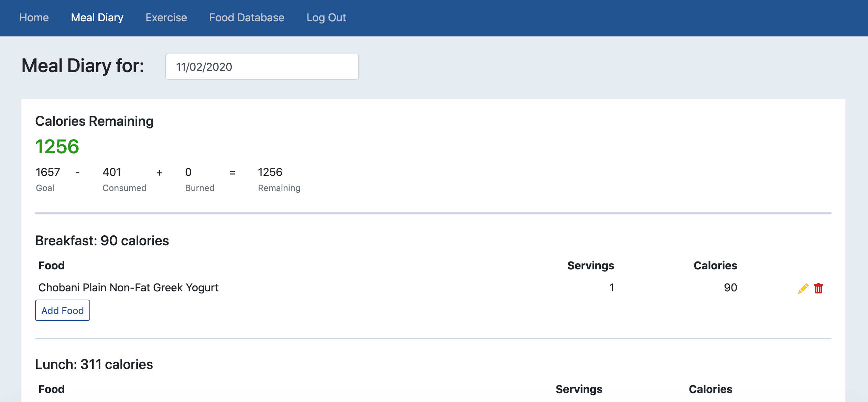Click the meal diary date field 11/02/2020
This screenshot has width=868, height=402.
262,67
